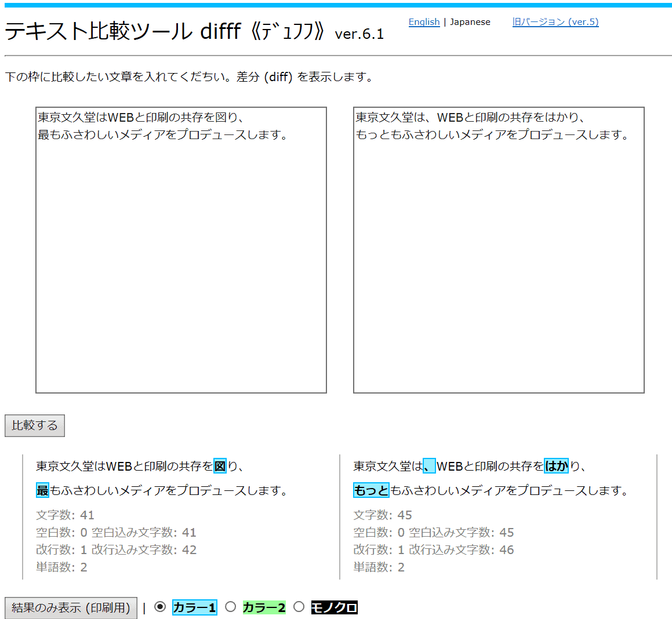Switch language via the English link
Image resolution: width=672 pixels, height=619 pixels.
[424, 22]
